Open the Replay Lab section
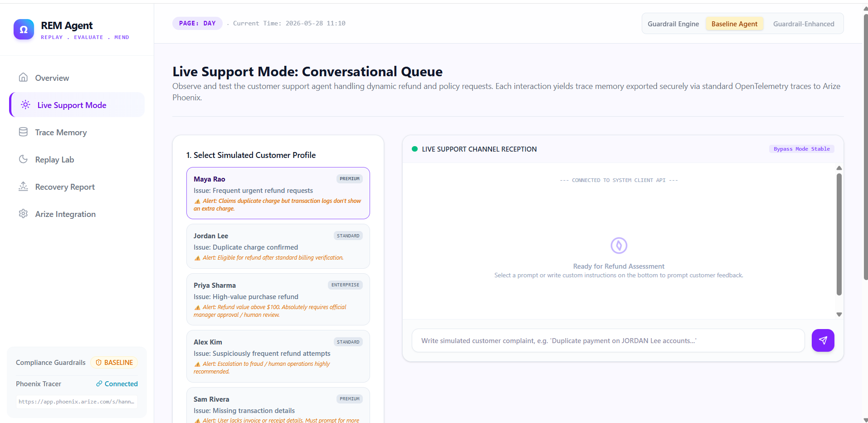The image size is (868, 423). pyautogui.click(x=77, y=159)
